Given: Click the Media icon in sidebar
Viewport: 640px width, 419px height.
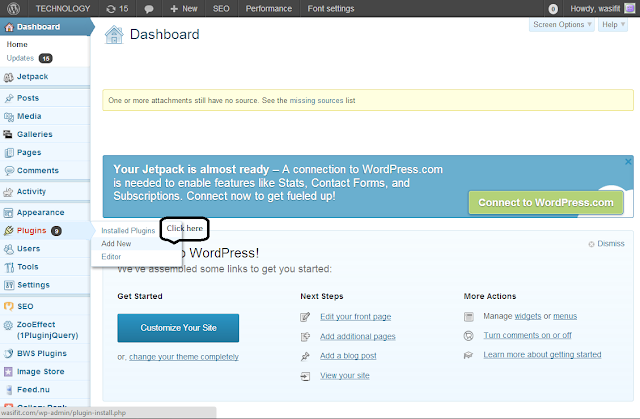Looking at the screenshot, I should click(x=9, y=117).
